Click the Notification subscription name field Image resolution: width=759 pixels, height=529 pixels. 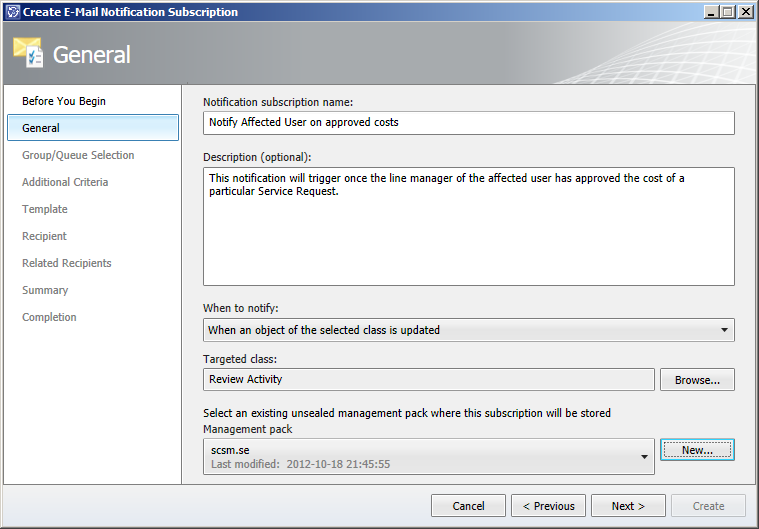(469, 123)
